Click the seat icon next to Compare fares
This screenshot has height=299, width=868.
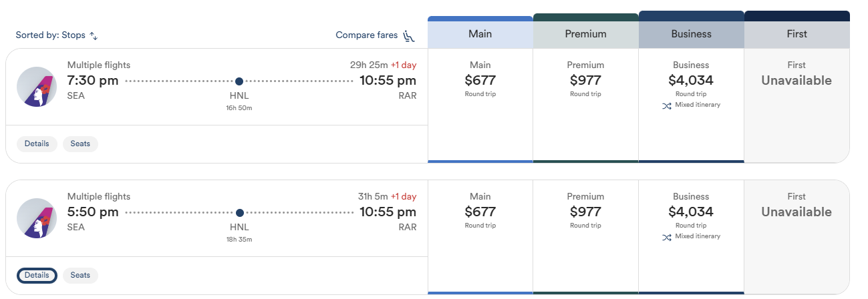[409, 36]
